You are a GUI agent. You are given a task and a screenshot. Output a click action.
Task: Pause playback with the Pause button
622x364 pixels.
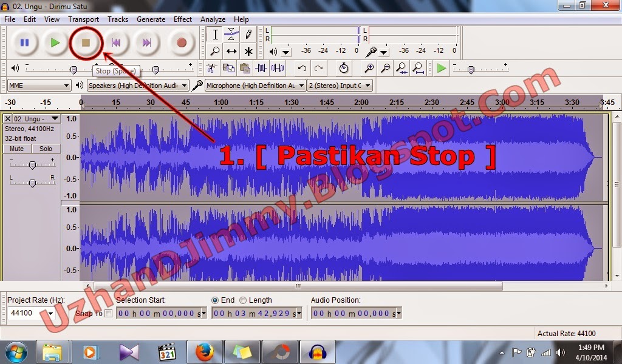point(24,42)
